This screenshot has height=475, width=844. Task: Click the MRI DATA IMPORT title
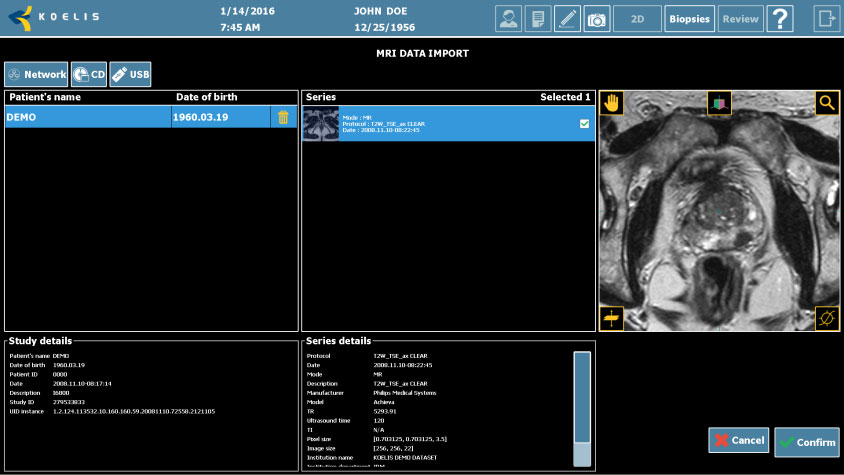click(423, 53)
